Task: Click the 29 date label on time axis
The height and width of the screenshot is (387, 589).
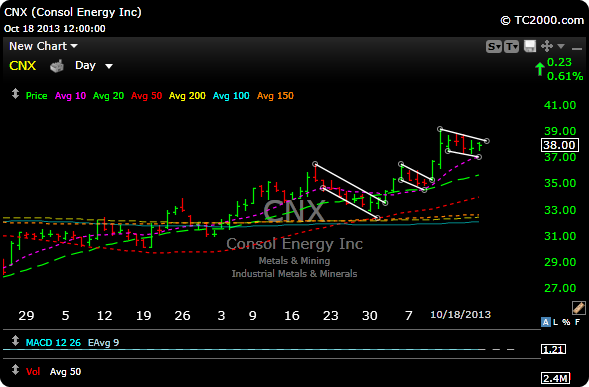Action: coord(26,316)
